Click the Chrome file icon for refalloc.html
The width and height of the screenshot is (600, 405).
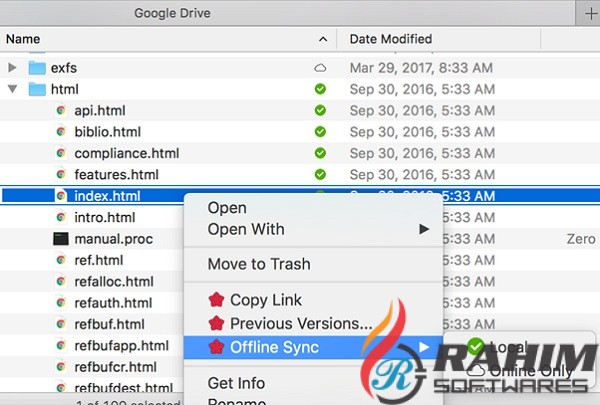click(x=61, y=281)
